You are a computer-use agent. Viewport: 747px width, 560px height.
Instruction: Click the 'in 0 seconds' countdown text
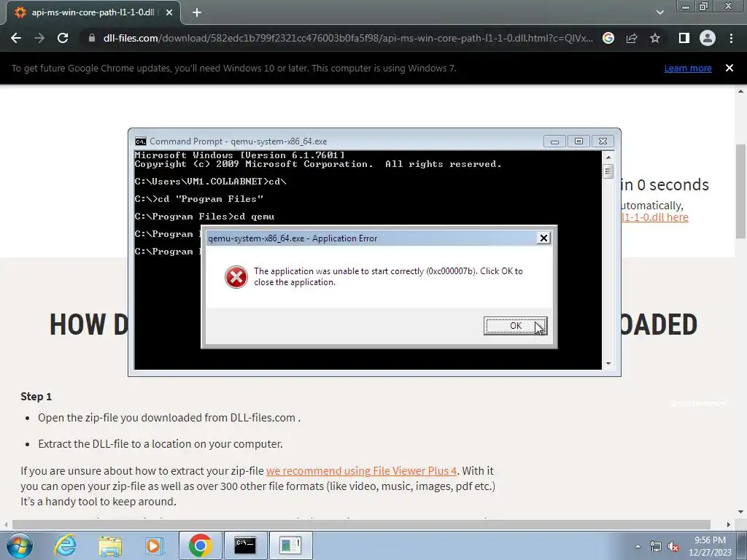(x=665, y=184)
